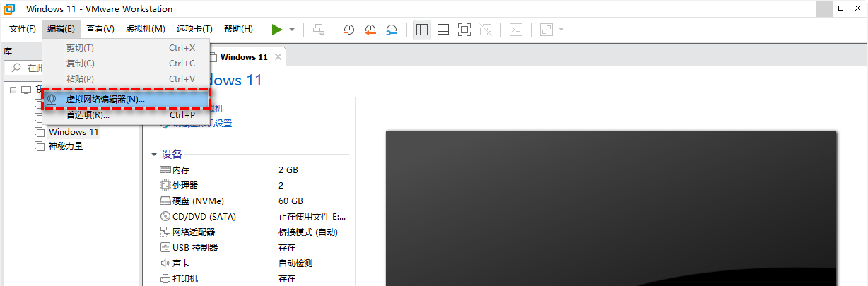This screenshot has height=286, width=868.
Task: Click the 内存 memory device icon
Action: (165, 170)
